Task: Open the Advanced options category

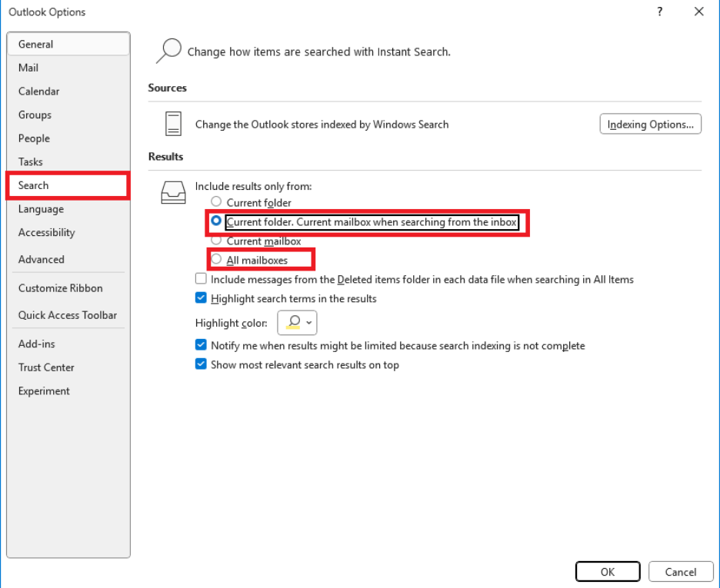Action: click(x=68, y=259)
